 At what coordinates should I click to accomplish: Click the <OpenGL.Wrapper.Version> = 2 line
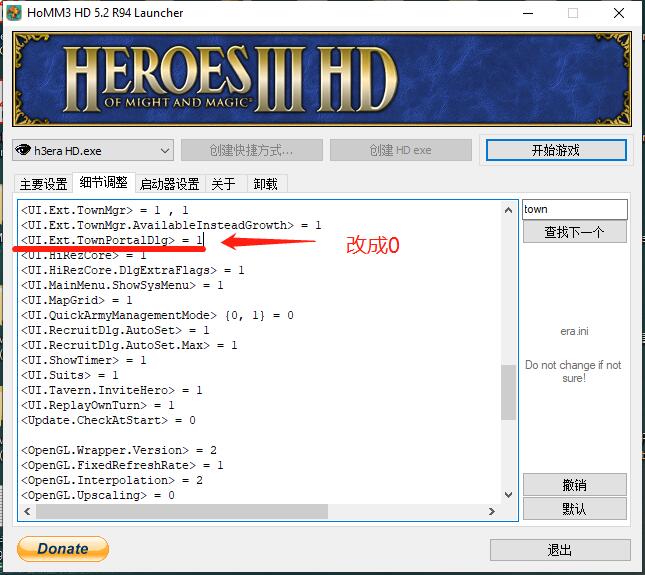tap(119, 450)
